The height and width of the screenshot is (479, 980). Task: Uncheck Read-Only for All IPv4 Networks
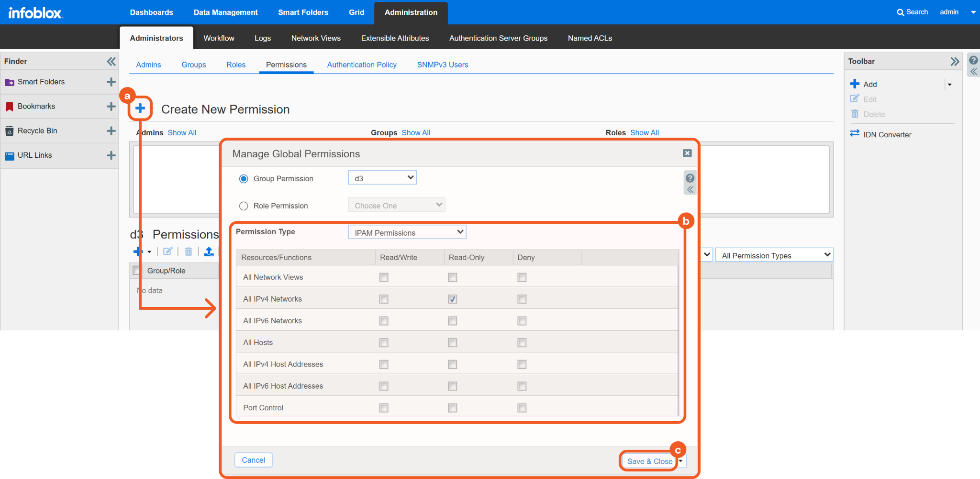pyautogui.click(x=453, y=299)
